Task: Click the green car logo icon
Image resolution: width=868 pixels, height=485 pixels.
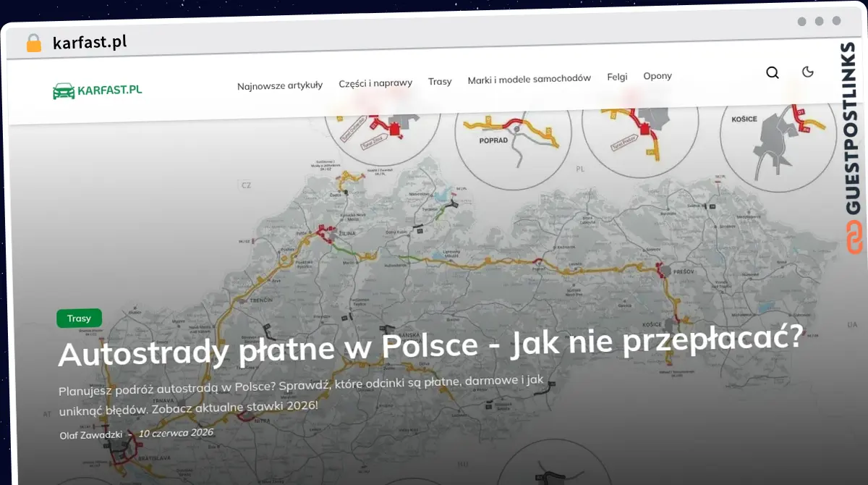Action: (64, 91)
